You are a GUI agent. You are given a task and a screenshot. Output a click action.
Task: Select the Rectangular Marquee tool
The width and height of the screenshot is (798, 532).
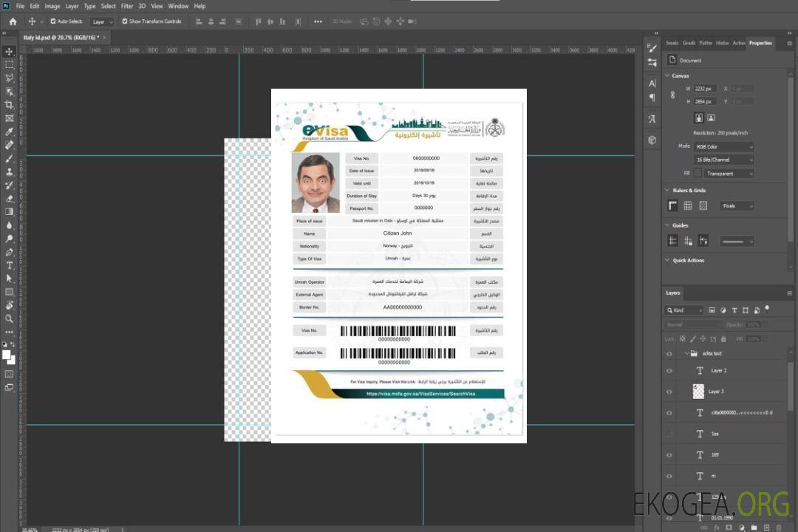pyautogui.click(x=9, y=65)
